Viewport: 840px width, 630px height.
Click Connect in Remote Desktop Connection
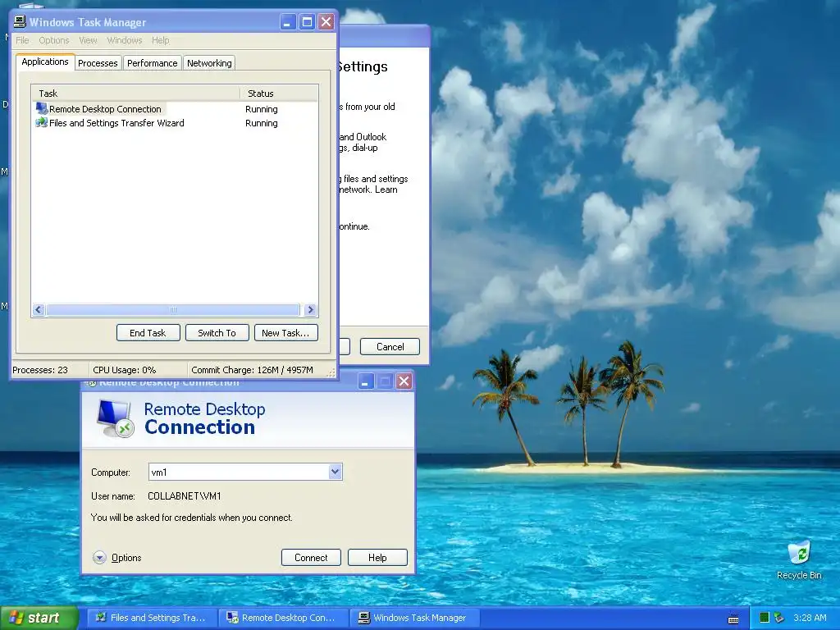pyautogui.click(x=311, y=558)
